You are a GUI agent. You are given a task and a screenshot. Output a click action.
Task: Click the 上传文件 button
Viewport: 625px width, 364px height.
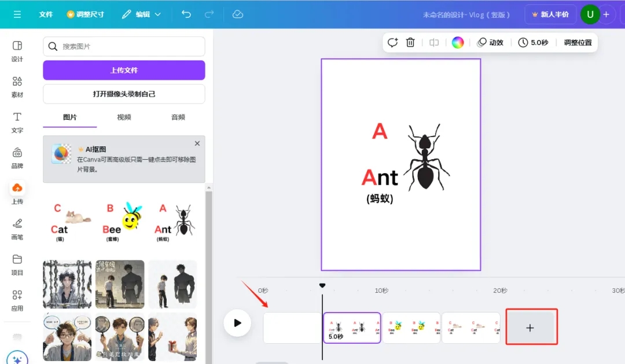pyautogui.click(x=124, y=70)
